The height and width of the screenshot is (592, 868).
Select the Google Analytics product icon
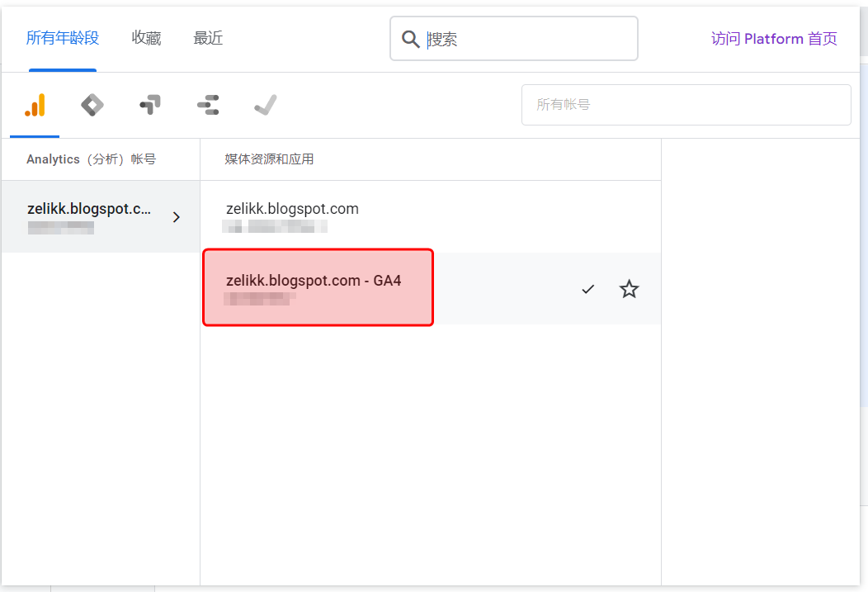35,105
